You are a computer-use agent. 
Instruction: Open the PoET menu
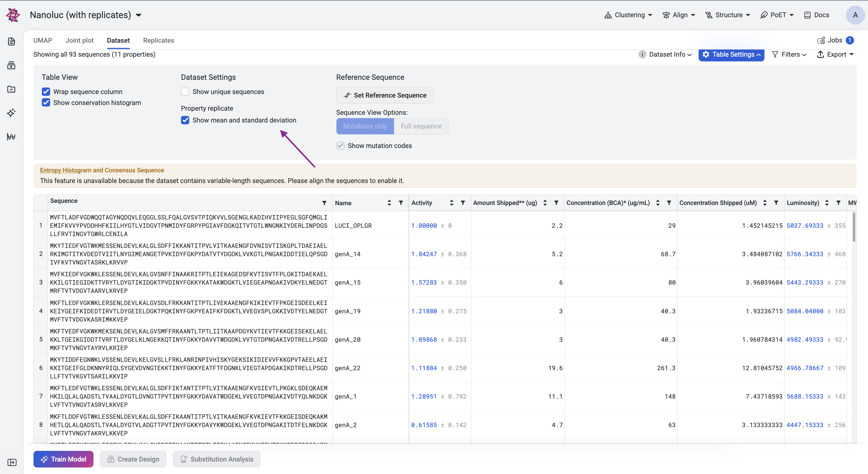777,15
